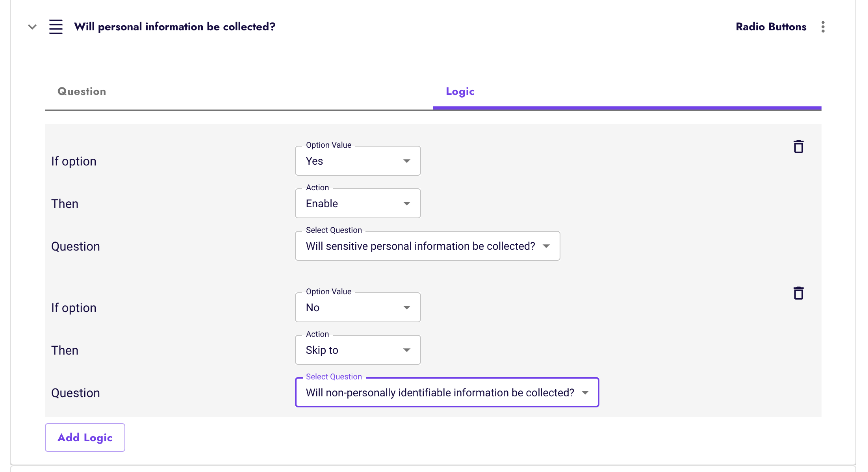Click the arrow in the sensitive information Select Question field
Screen dimensions: 868x472
[547, 246]
